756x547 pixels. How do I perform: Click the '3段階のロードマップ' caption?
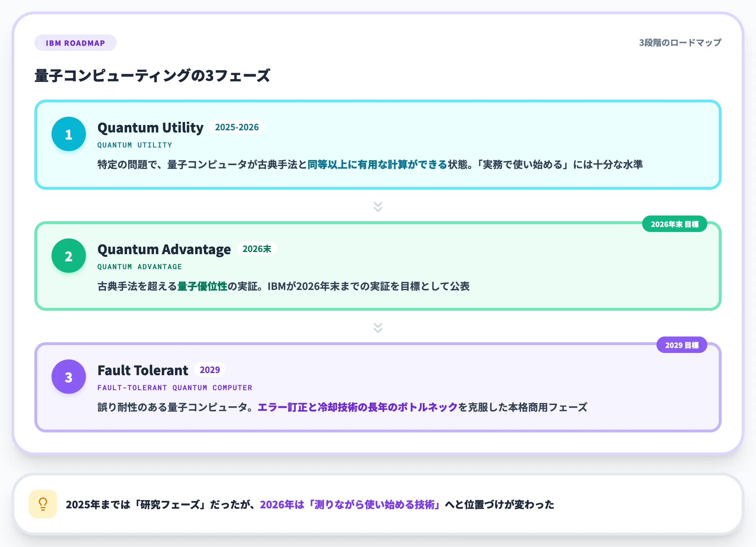[x=680, y=43]
